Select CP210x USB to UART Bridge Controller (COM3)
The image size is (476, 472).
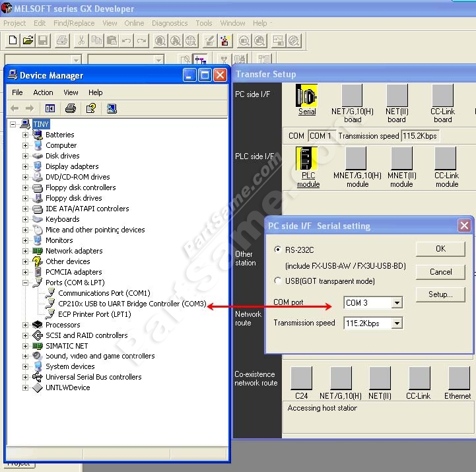[x=132, y=304]
